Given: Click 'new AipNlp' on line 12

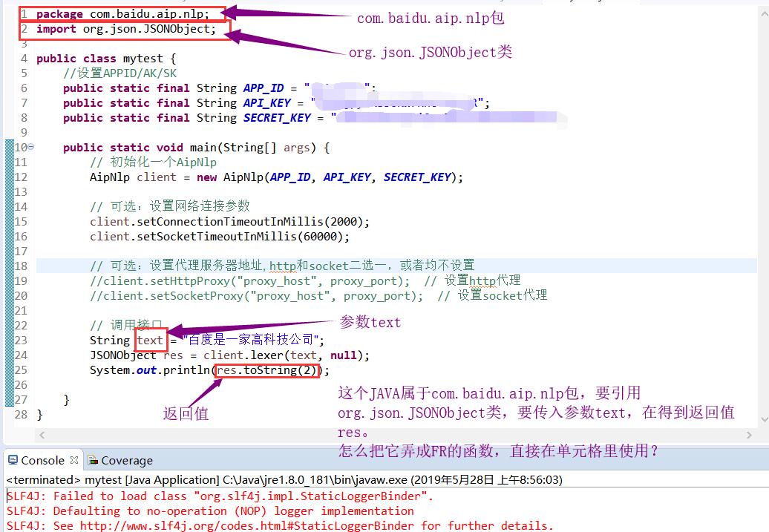Looking at the screenshot, I should [x=230, y=177].
